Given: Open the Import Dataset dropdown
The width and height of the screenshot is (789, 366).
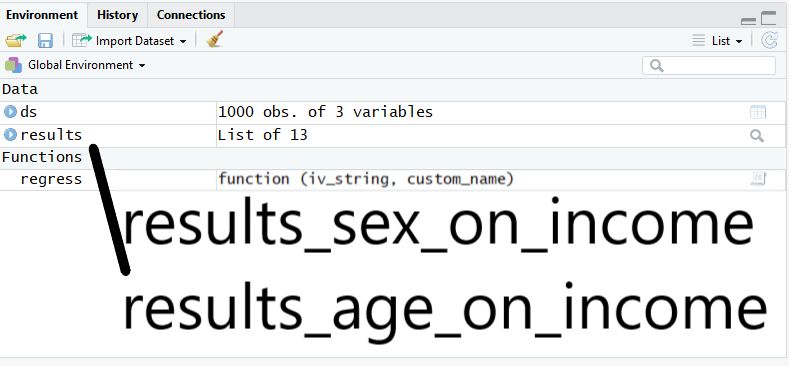Looking at the screenshot, I should coord(129,41).
